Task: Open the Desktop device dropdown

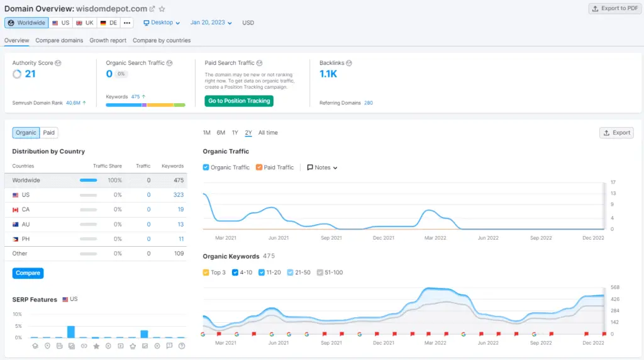Action: pos(162,23)
